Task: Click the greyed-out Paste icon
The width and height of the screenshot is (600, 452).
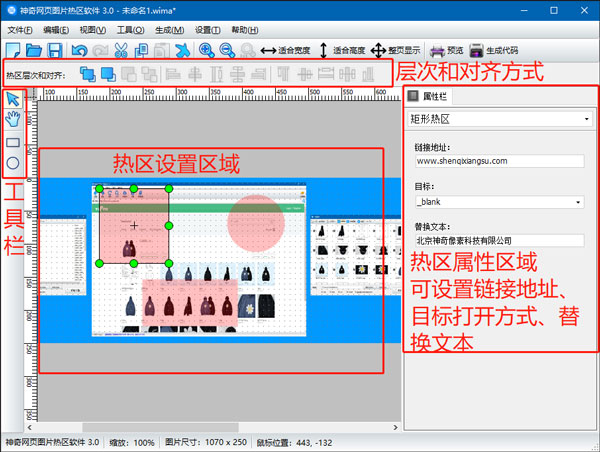Action: (x=162, y=50)
